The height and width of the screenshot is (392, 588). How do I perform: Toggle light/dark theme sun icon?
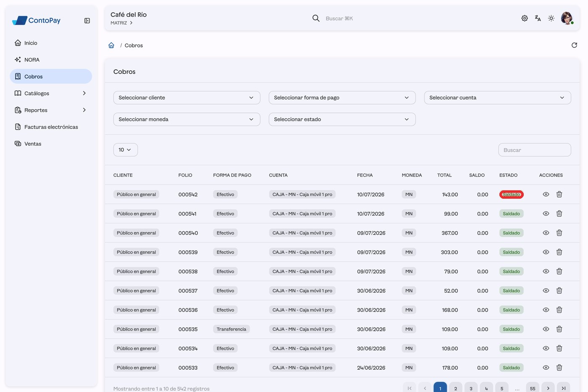coord(551,18)
